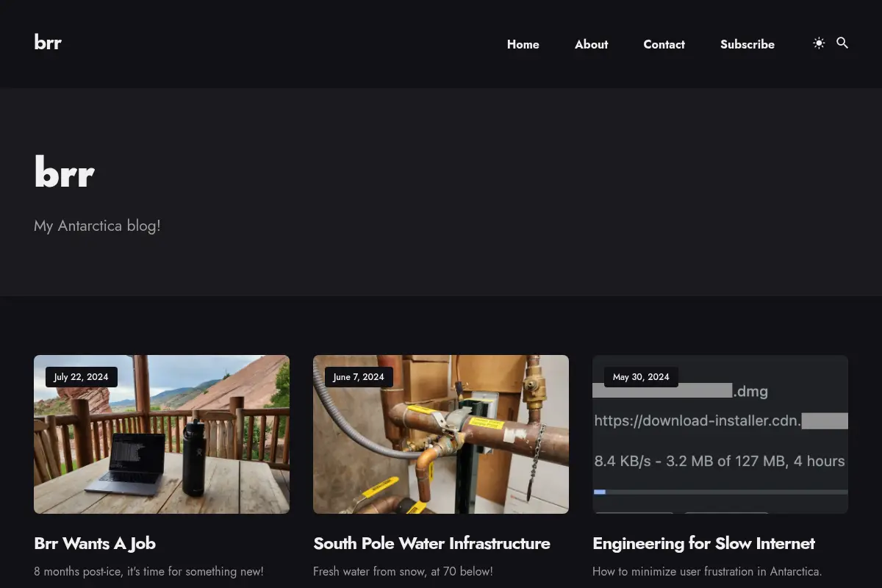Click the brr logo in the header
The width and height of the screenshot is (882, 588).
pyautogui.click(x=48, y=42)
